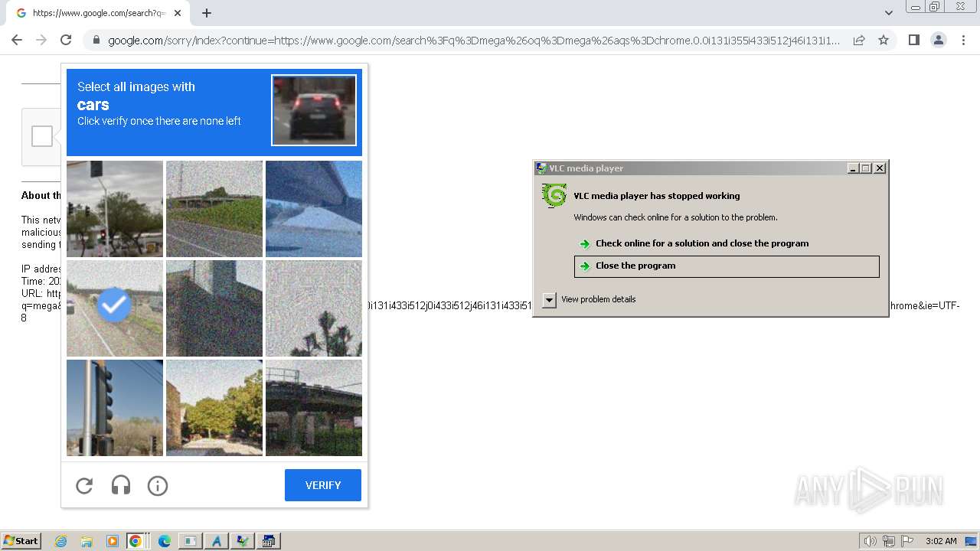Select captcha tile with dark concrete wall
980x551 pixels.
coord(214,308)
